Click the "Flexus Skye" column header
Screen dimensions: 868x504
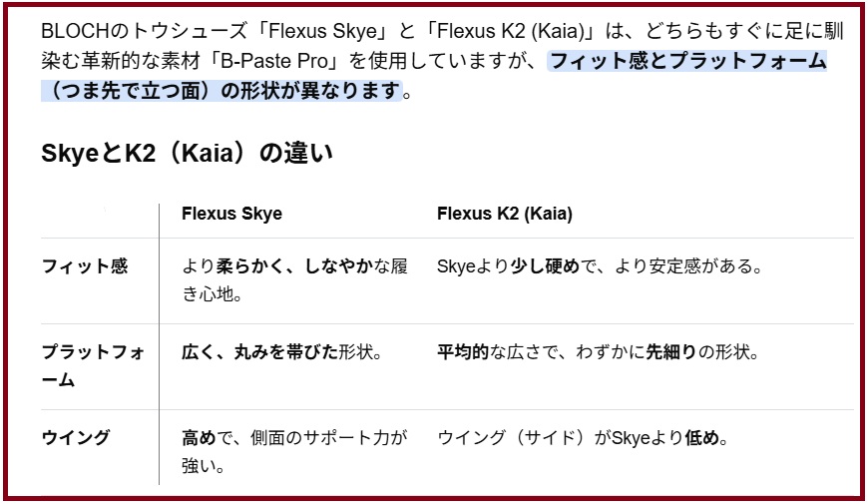point(231,214)
